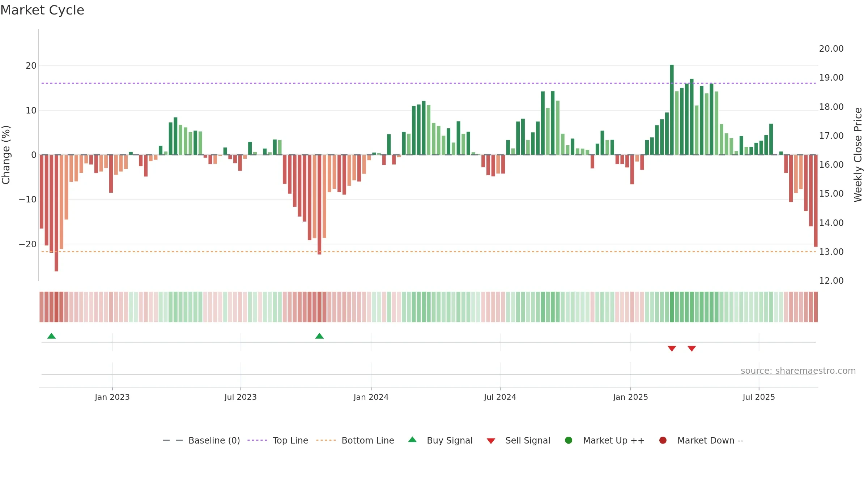The width and height of the screenshot is (868, 488).
Task: Click the 19.00 right axis tick label
Action: (831, 78)
